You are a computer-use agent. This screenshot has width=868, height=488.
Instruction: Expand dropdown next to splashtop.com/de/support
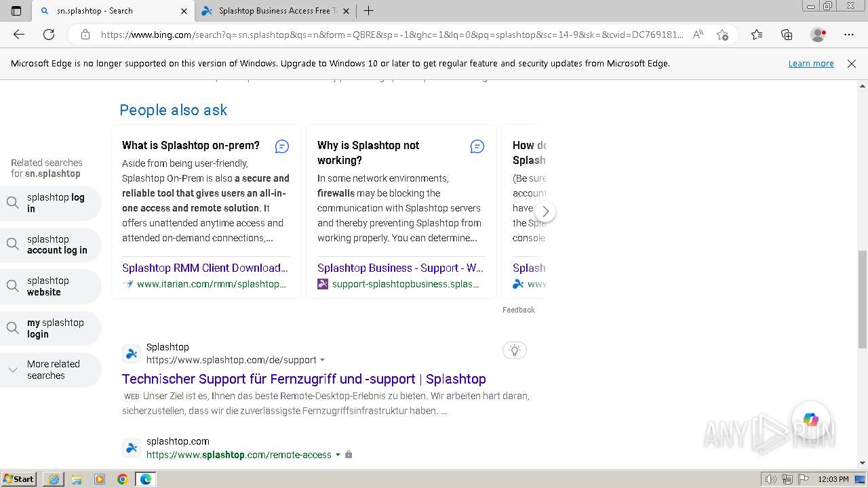(x=323, y=360)
